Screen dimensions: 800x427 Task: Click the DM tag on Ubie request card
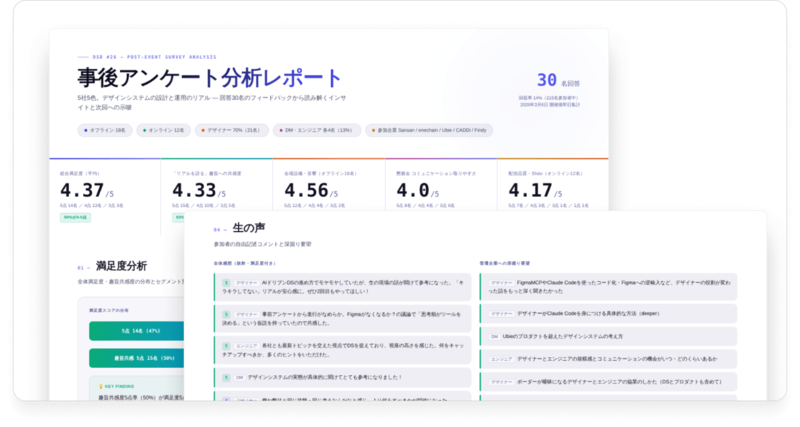(x=494, y=337)
